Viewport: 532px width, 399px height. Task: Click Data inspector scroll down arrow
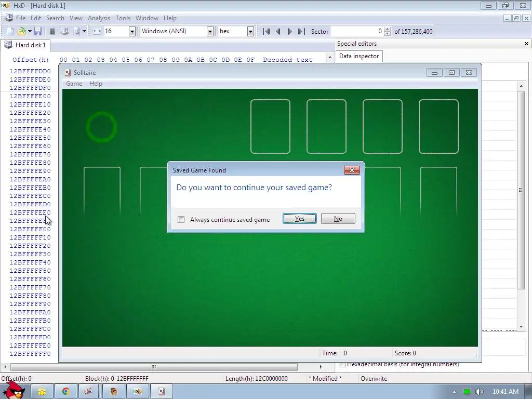pos(521,327)
